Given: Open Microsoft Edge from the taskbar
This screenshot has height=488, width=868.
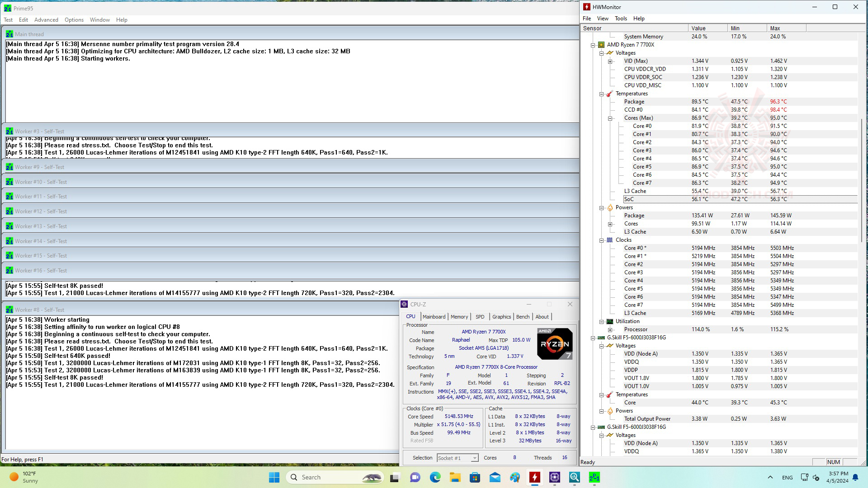Looking at the screenshot, I should coord(435,477).
